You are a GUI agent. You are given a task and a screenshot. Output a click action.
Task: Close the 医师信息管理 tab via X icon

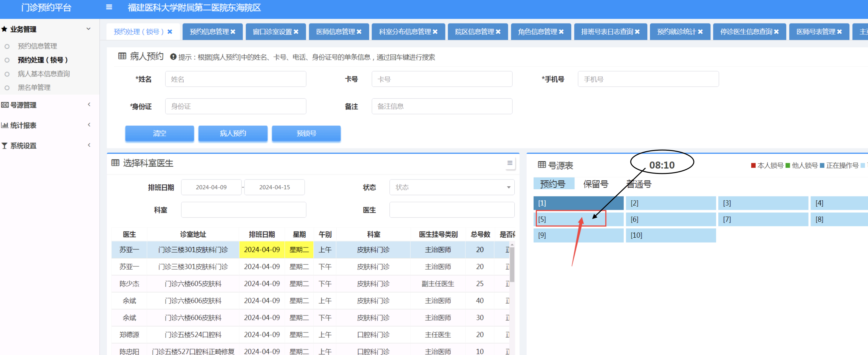(x=359, y=32)
